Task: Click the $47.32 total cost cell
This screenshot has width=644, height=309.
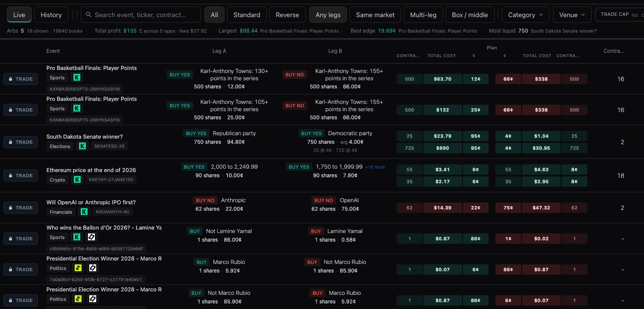Action: coord(541,208)
